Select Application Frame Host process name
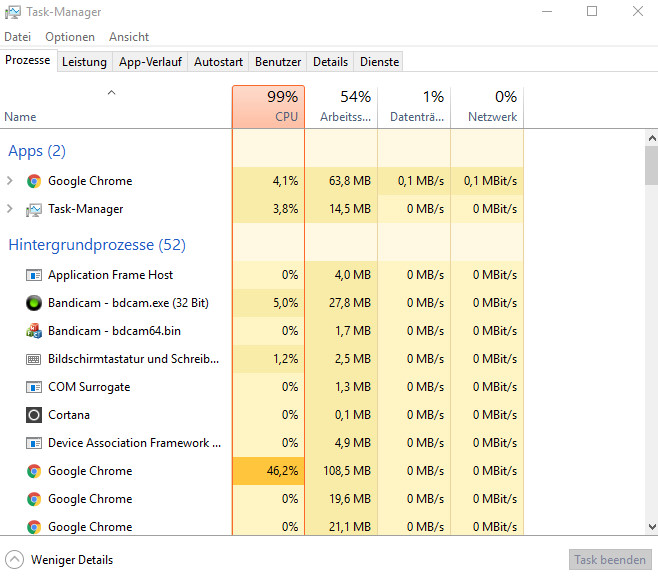The image size is (658, 582). [x=110, y=275]
